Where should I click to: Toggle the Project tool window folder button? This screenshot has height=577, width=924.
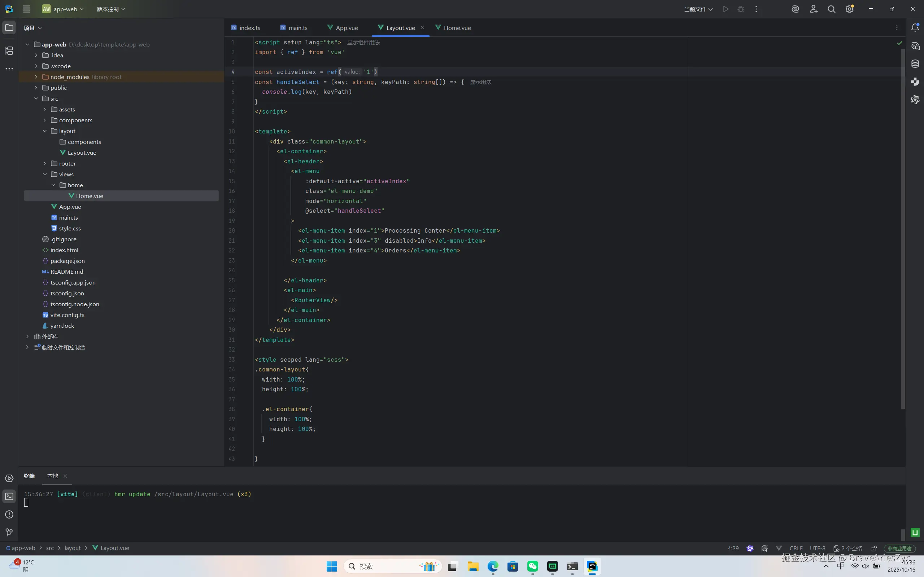pos(9,28)
